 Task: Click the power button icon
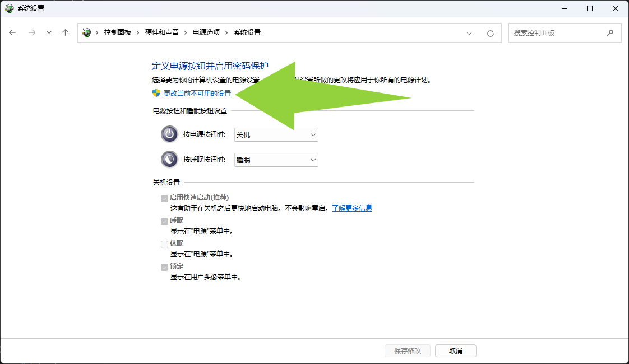pyautogui.click(x=169, y=134)
